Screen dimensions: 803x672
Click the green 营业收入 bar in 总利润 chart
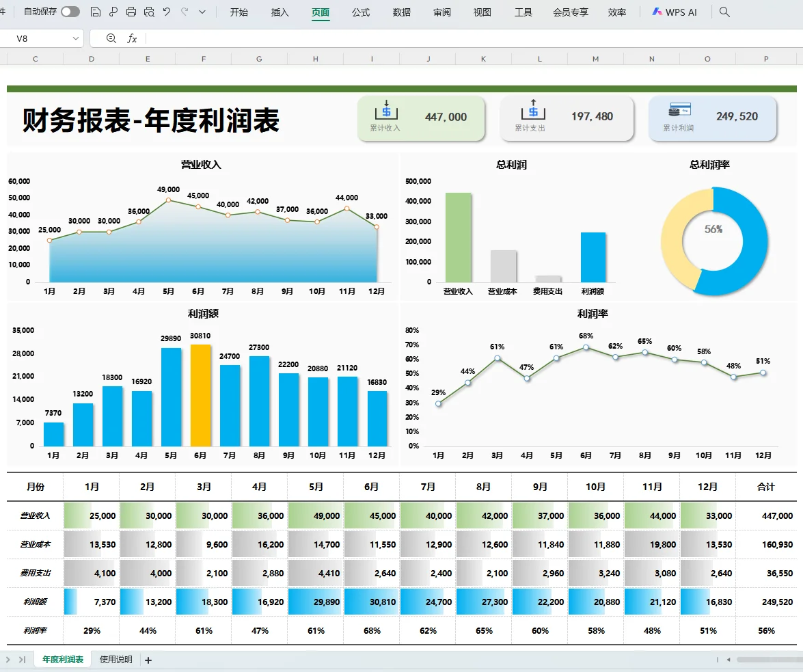[459, 237]
